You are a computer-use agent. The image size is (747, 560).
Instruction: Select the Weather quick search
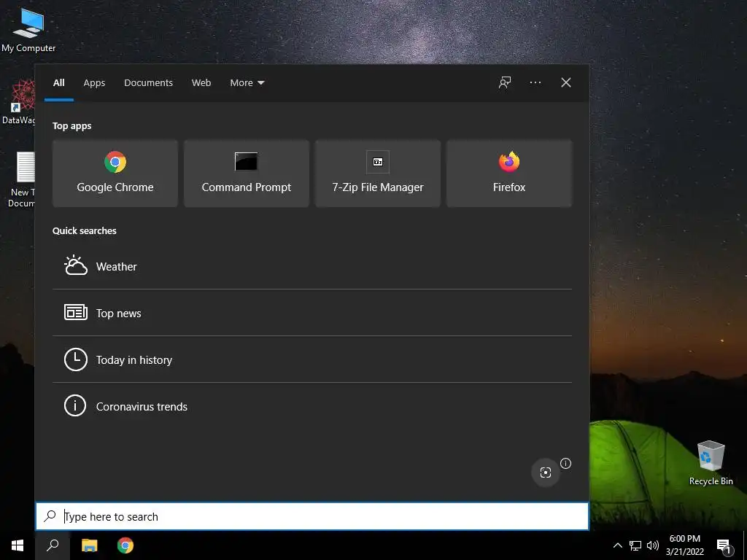pyautogui.click(x=312, y=266)
